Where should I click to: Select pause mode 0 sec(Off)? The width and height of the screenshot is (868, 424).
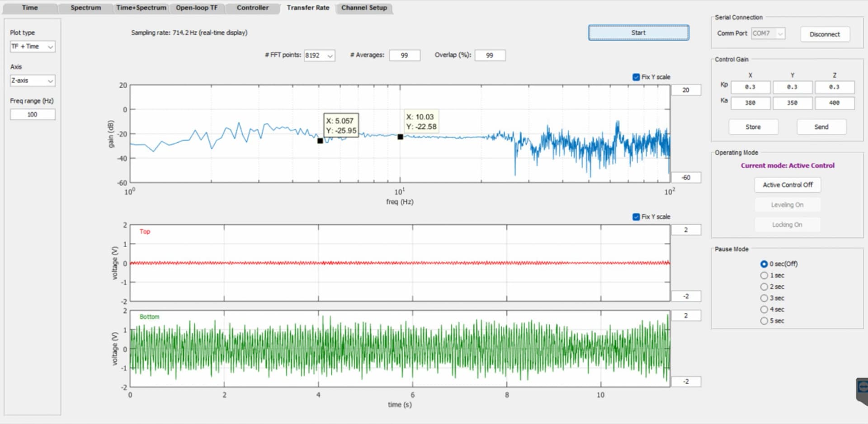764,264
